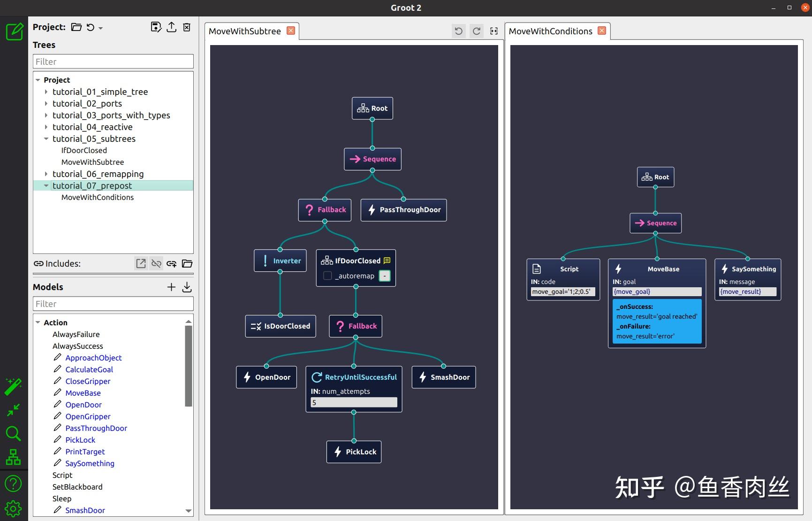The height and width of the screenshot is (521, 812).
Task: Open the search sidebar panel
Action: tap(13, 434)
